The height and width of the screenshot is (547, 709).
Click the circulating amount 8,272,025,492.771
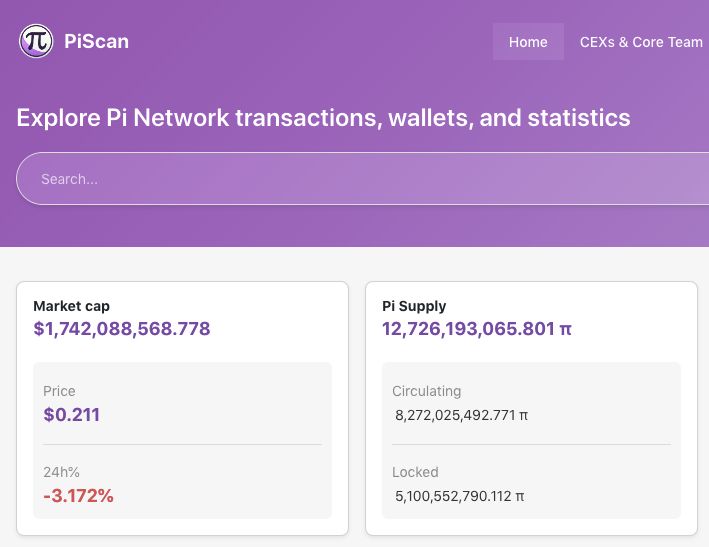click(x=455, y=415)
